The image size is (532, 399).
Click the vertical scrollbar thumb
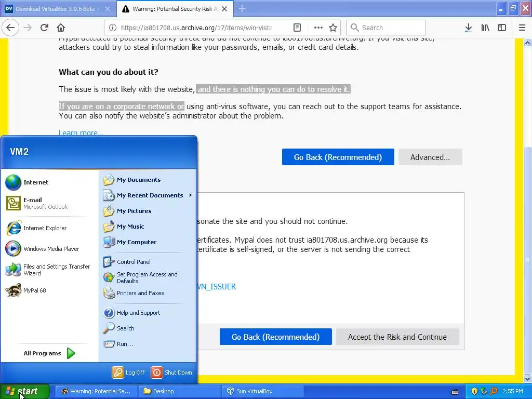click(x=528, y=260)
